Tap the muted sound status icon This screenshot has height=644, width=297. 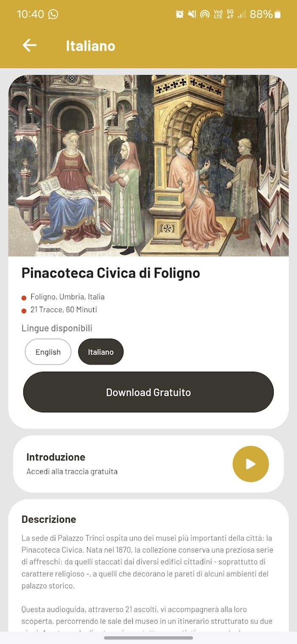(x=192, y=14)
